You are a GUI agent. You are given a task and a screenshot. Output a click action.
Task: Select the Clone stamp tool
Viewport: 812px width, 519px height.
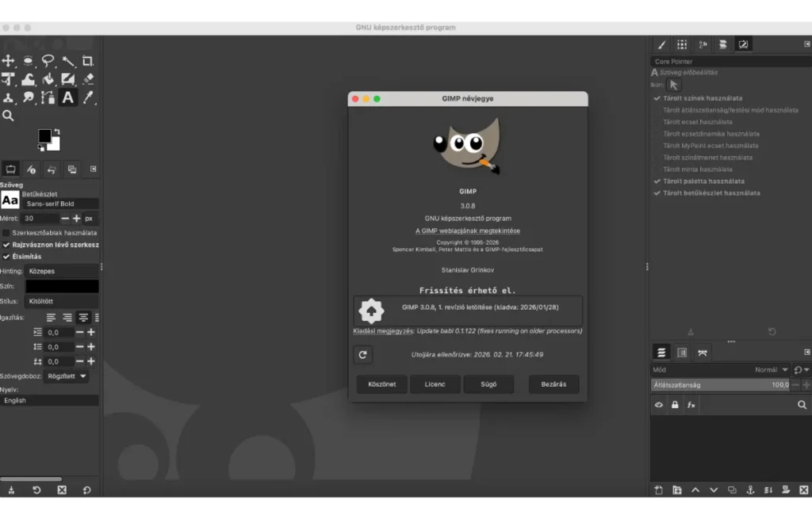tap(8, 97)
